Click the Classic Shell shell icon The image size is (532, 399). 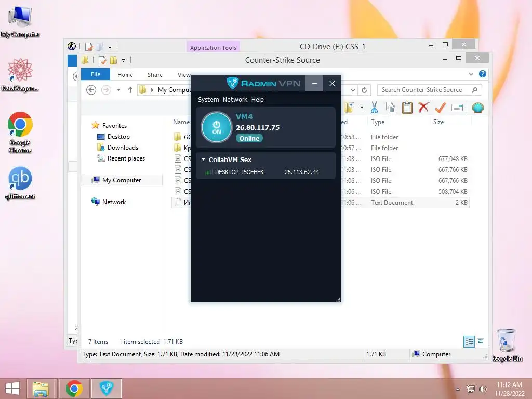478,108
